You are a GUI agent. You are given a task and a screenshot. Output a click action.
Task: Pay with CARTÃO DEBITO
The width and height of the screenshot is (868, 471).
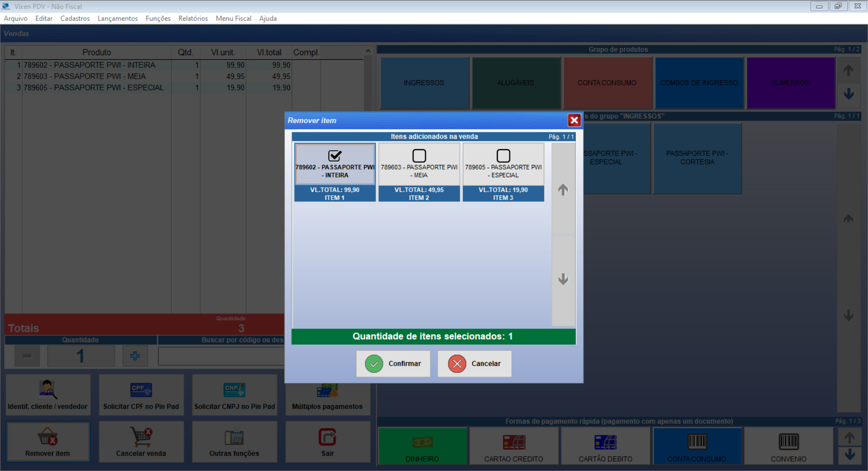(x=606, y=446)
